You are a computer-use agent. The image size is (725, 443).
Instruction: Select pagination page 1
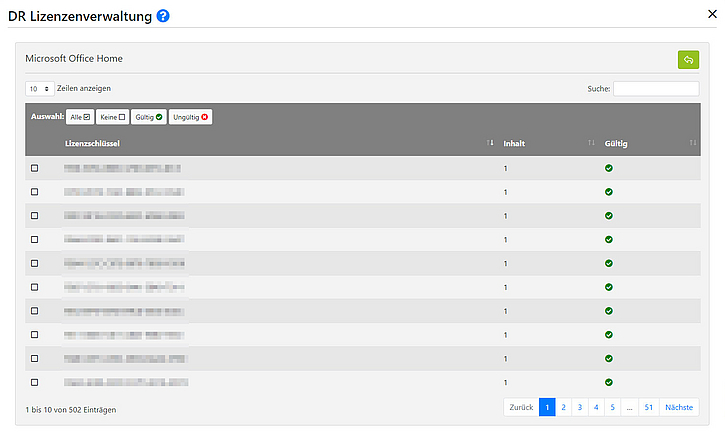[547, 407]
